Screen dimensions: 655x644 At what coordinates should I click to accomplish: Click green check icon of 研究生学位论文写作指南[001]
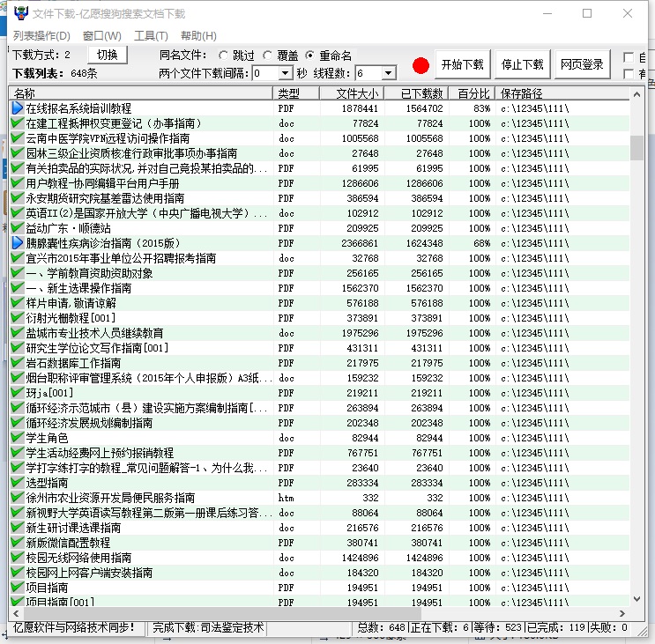(x=18, y=348)
